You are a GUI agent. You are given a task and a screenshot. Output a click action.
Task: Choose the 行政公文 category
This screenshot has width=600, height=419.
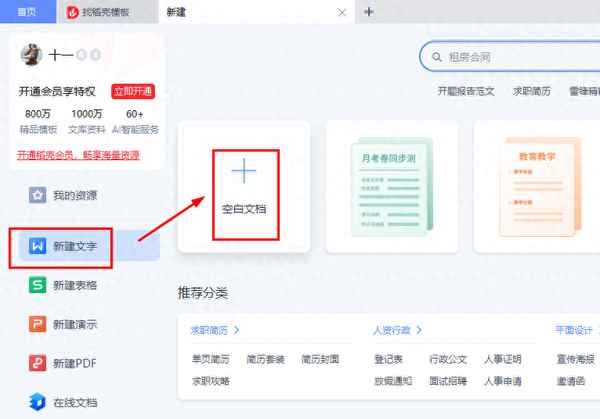pos(448,359)
